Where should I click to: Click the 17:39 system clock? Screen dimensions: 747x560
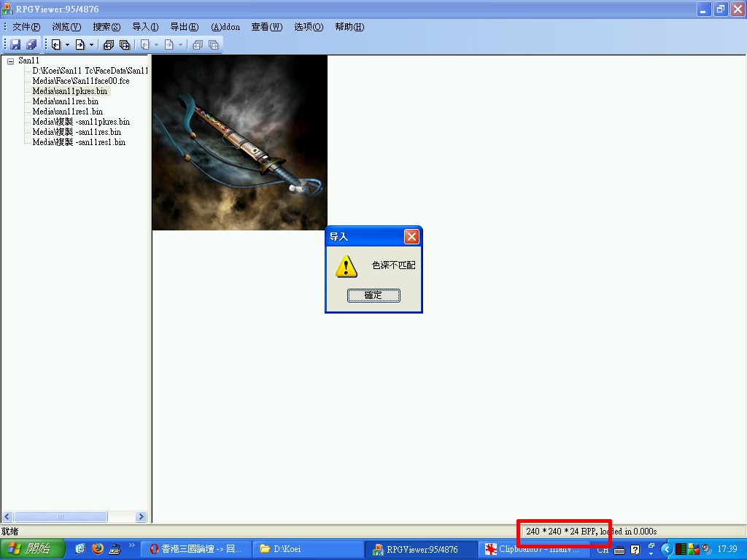(x=727, y=549)
